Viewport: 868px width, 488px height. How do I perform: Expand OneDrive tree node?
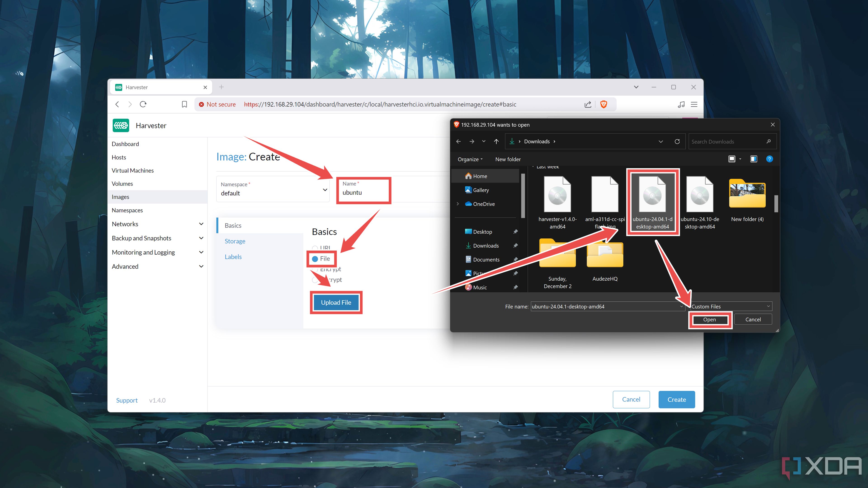click(458, 204)
